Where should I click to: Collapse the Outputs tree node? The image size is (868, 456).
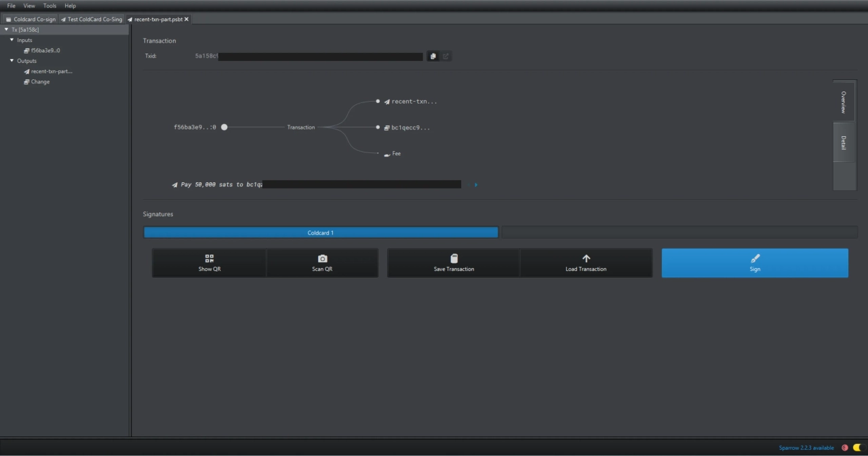pyautogui.click(x=12, y=61)
